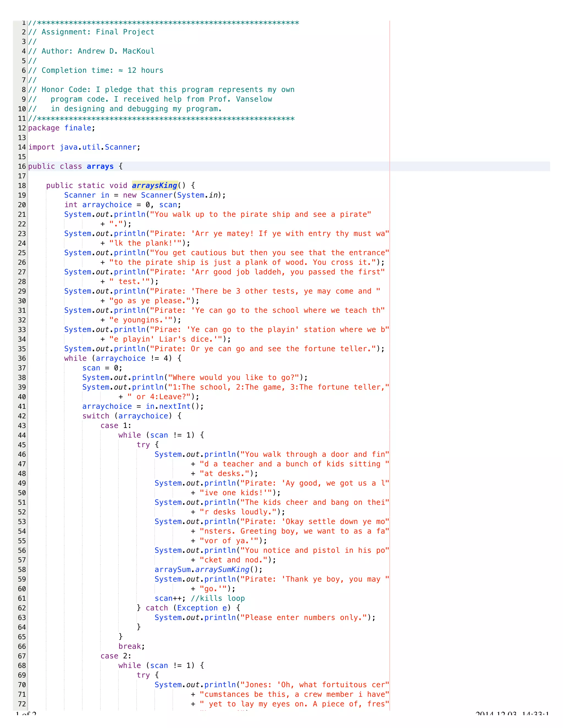
Task: Click 'arraychoice = in.nextInt();' line
Action: tap(143, 406)
